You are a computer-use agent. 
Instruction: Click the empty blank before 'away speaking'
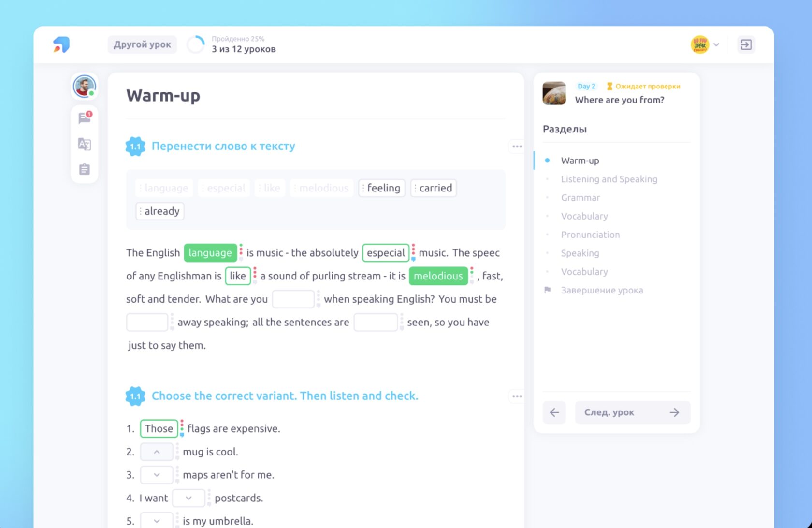click(x=147, y=322)
